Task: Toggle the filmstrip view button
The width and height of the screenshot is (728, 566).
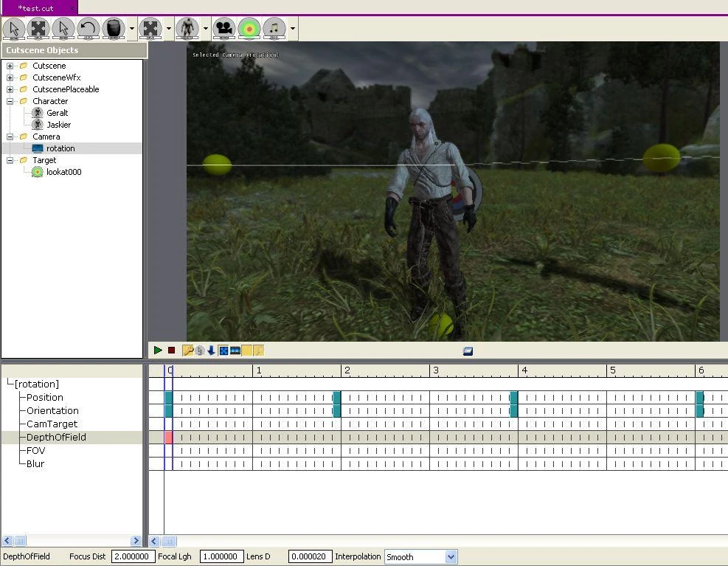Action: coord(235,351)
